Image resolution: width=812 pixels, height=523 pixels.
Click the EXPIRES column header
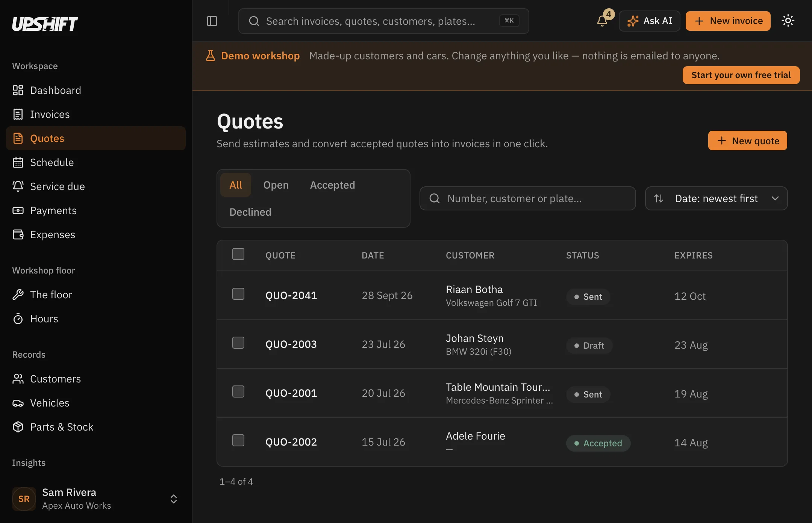pos(693,255)
